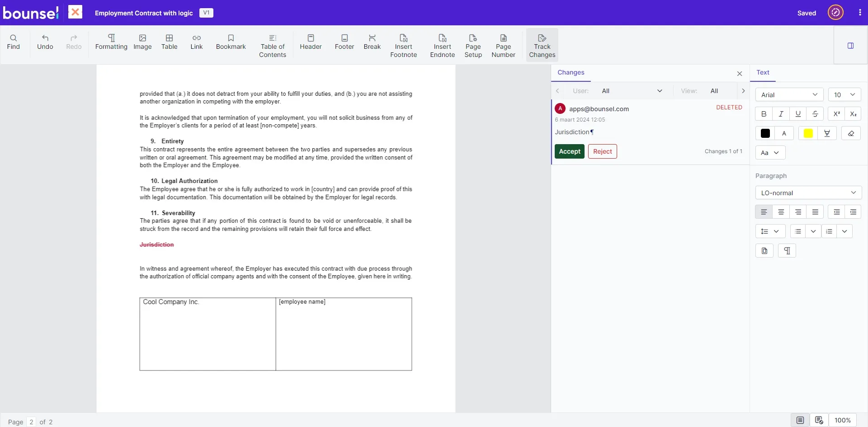Open the Arial font family dropdown
The height and width of the screenshot is (427, 868).
pyautogui.click(x=789, y=95)
